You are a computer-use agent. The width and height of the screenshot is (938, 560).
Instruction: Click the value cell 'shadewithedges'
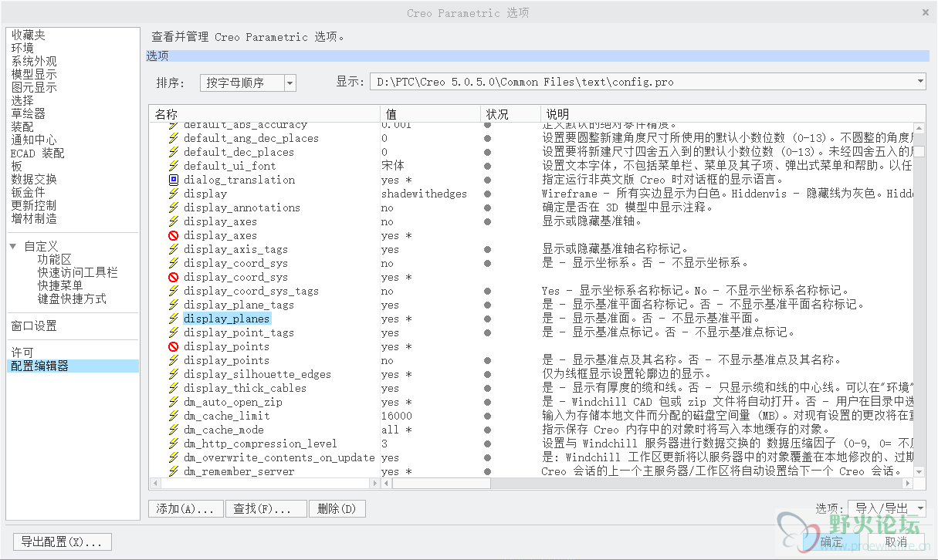click(424, 194)
